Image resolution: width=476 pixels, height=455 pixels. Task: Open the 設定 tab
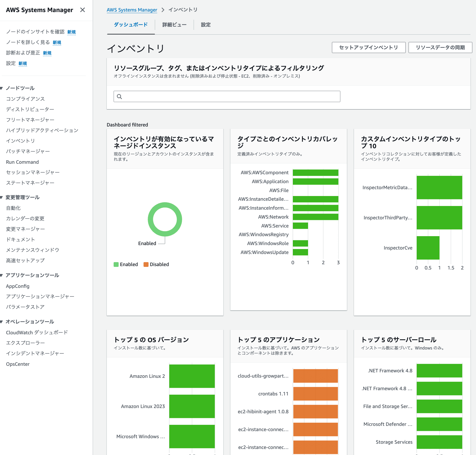[x=206, y=25]
